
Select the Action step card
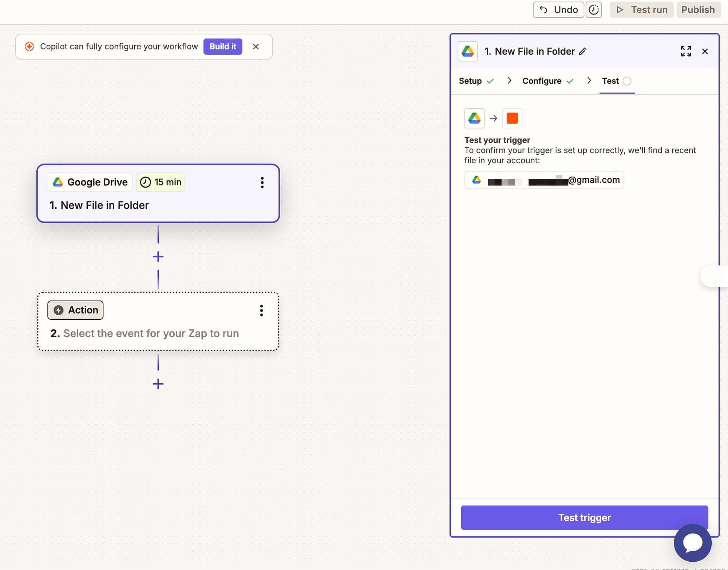click(x=158, y=321)
